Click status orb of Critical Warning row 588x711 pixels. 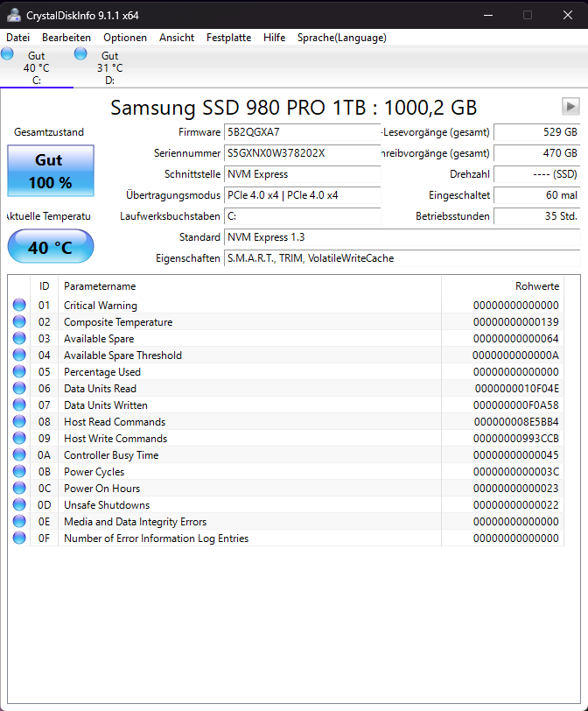[19, 305]
